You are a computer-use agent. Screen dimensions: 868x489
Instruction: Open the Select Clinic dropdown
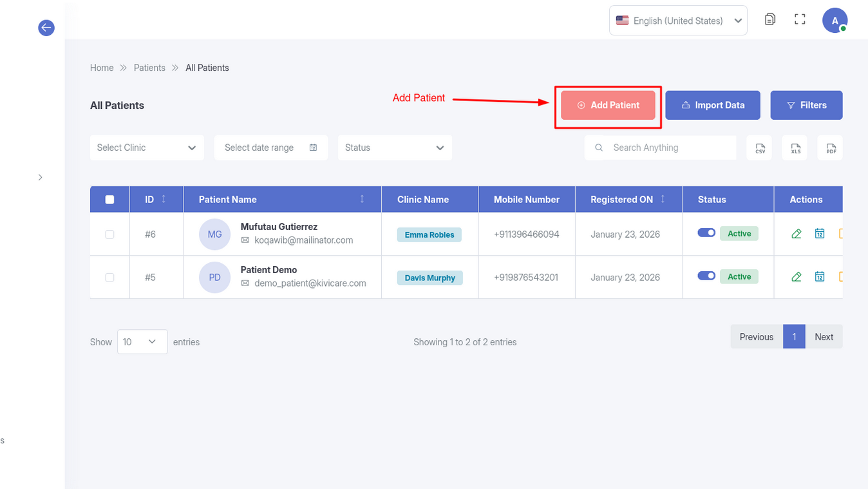coord(147,148)
